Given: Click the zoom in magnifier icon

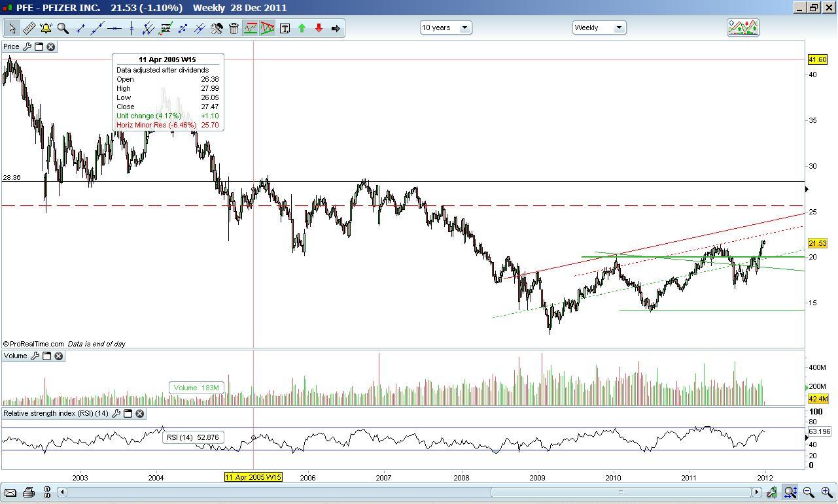Looking at the screenshot, I should (826, 492).
